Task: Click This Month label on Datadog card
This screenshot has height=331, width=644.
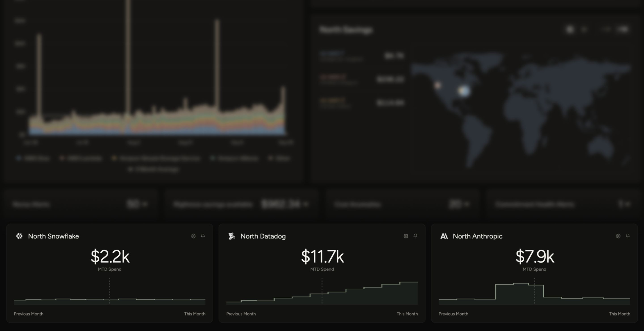Action: point(407,314)
